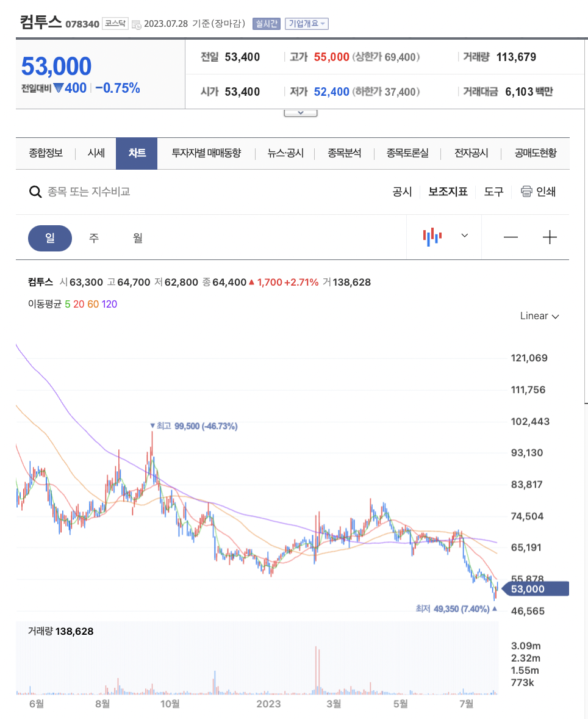Click the 2023 date axis label
This screenshot has height=719, width=588.
click(x=268, y=704)
